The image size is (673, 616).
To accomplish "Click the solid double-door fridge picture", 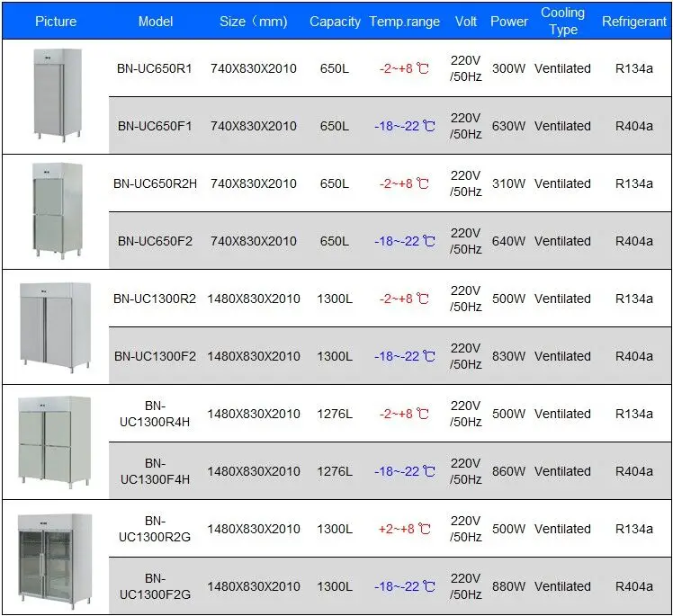I will pyautogui.click(x=56, y=326).
